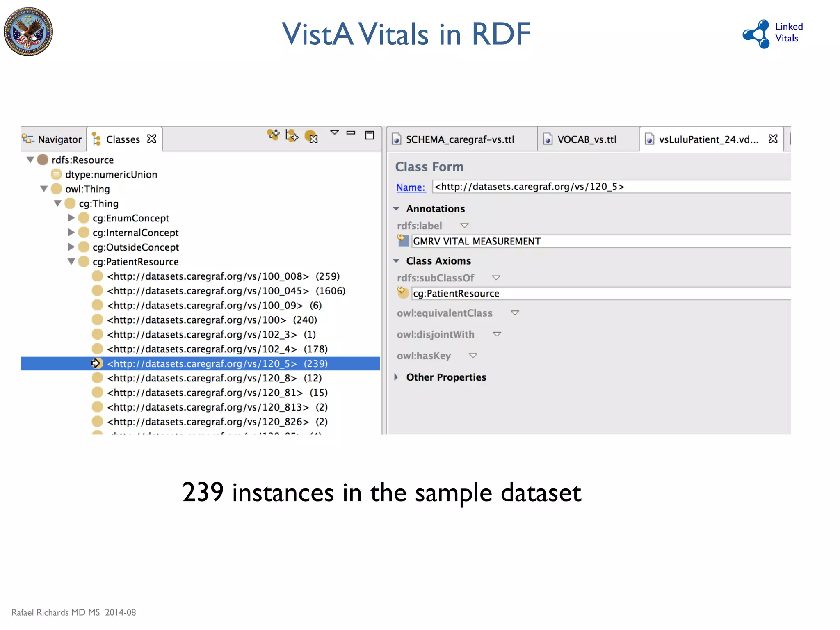Click the rdfs:label value icon
Viewport: 840px width, 630px height.
coord(403,240)
